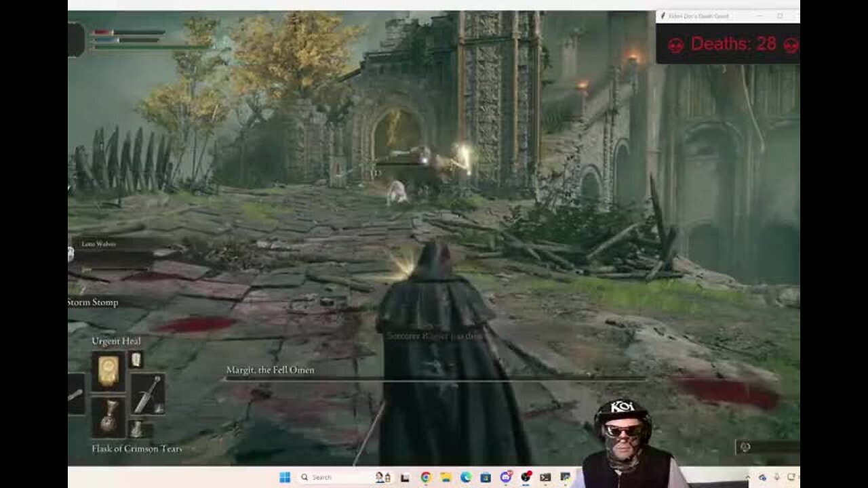The height and width of the screenshot is (488, 868).
Task: Click the small next-item icon beside the flask
Action: [x=137, y=429]
